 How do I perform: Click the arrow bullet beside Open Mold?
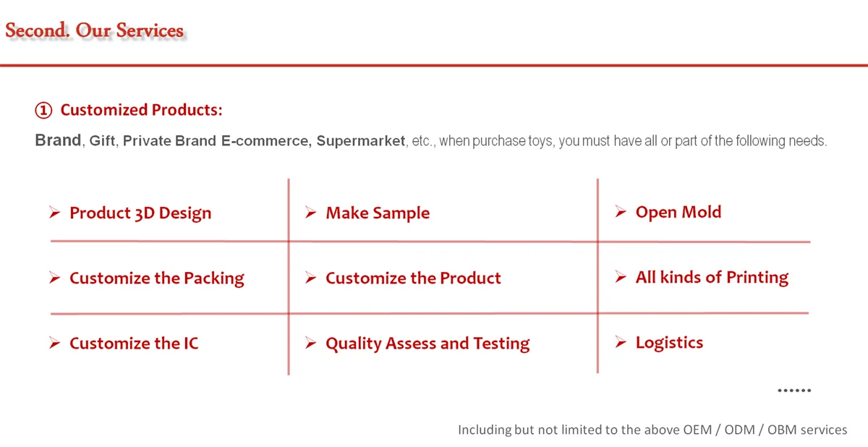click(x=620, y=212)
